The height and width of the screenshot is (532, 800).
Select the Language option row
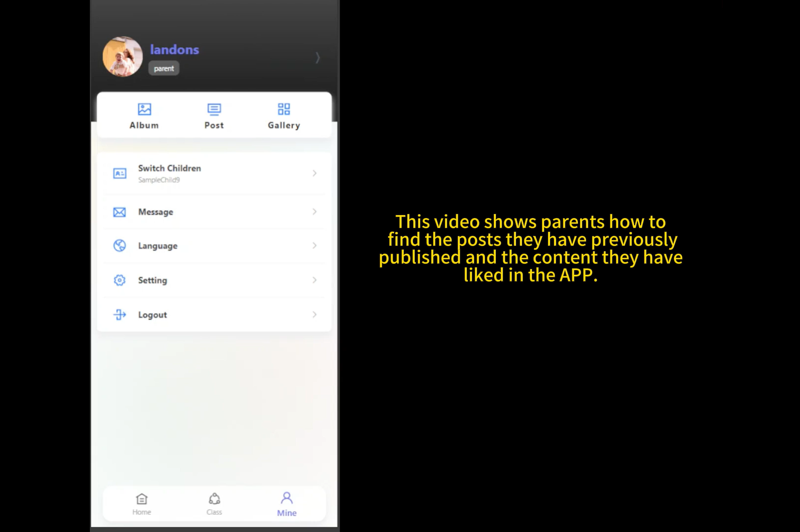pos(158,245)
